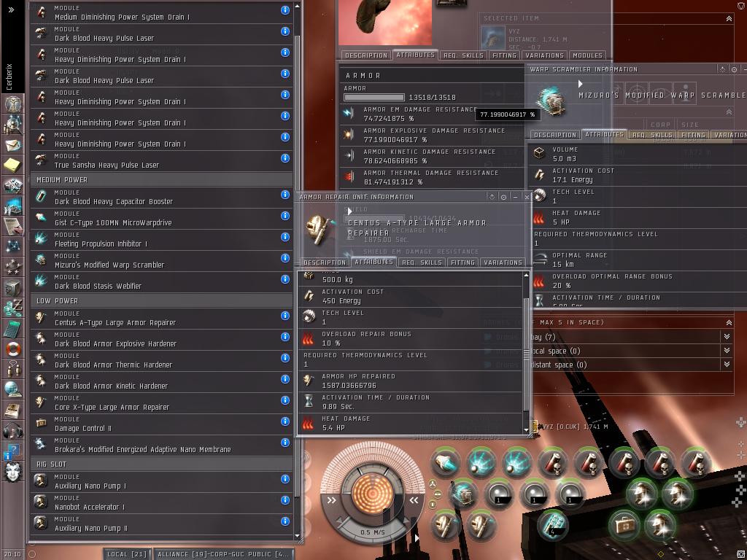
Task: Click fitting list scrollbar down arrow
Action: click(298, 536)
